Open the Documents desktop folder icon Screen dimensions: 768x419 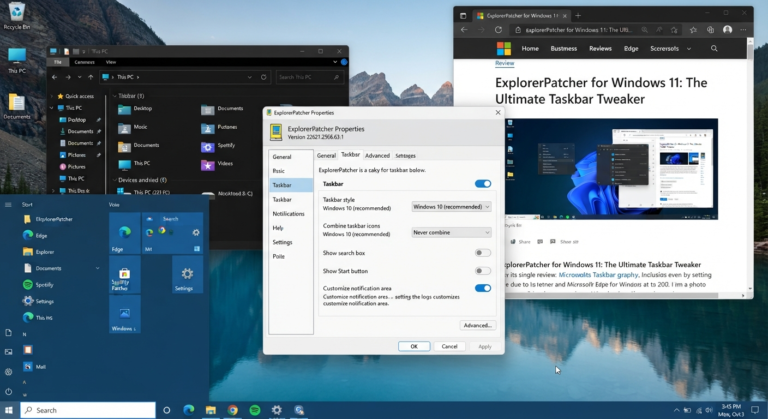(17, 106)
